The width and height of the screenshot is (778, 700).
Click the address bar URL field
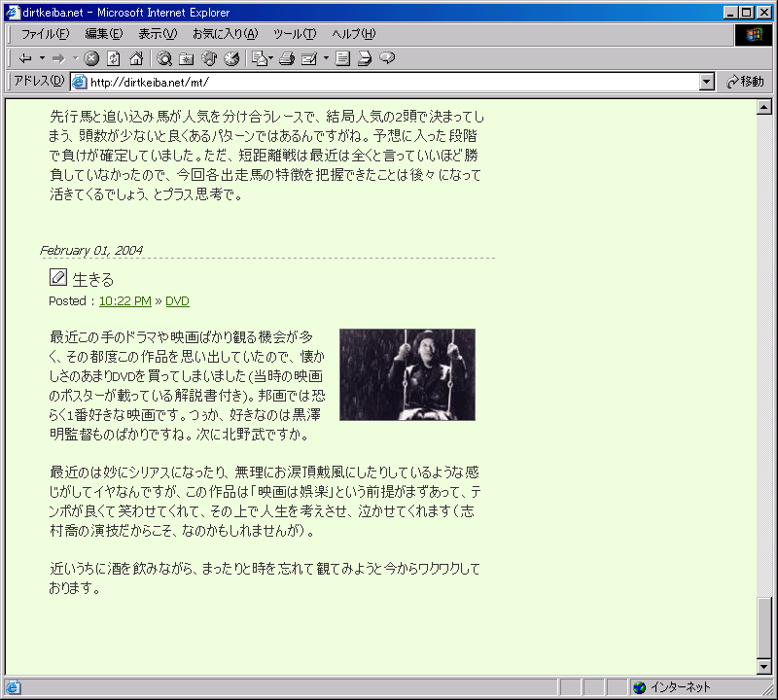(x=394, y=82)
